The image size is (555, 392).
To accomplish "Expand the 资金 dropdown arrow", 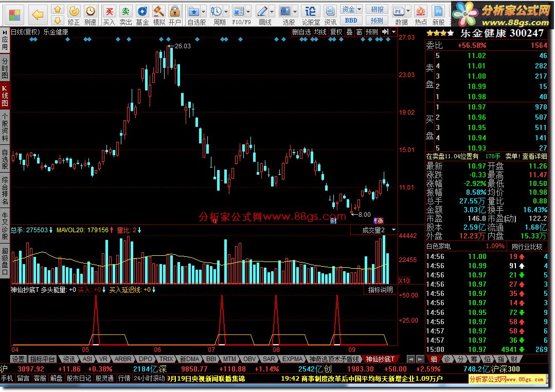I will (359, 9).
